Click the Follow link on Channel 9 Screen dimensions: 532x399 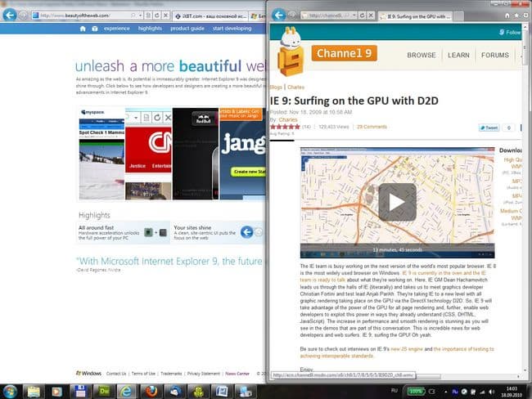tap(510, 32)
